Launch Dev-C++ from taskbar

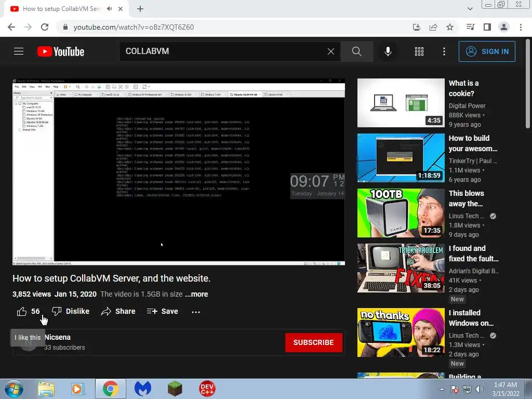207,389
